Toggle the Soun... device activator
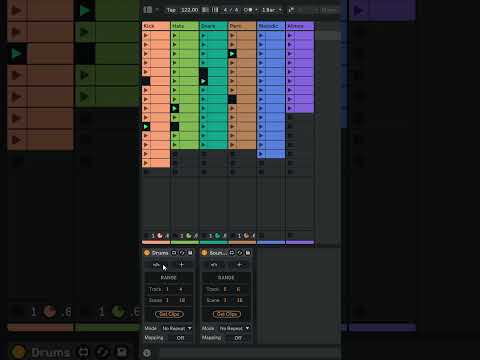 tap(204, 253)
